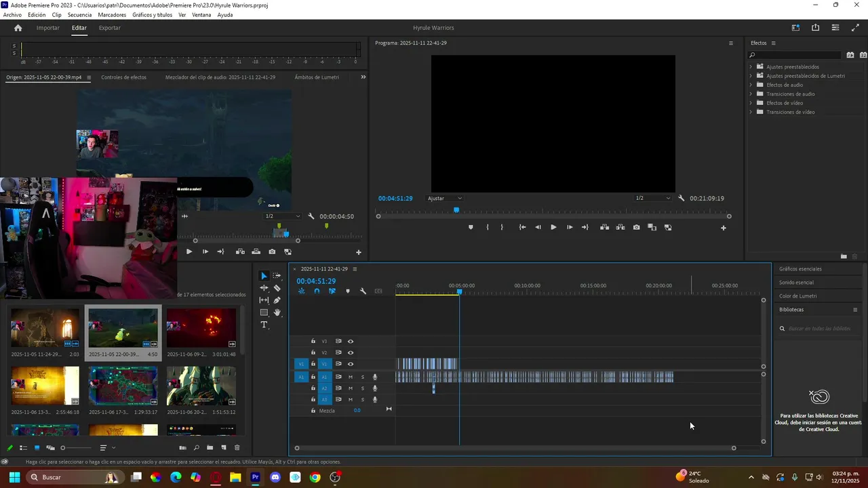Open Quick Export share icon
Image resolution: width=868 pixels, height=488 pixels.
point(815,28)
